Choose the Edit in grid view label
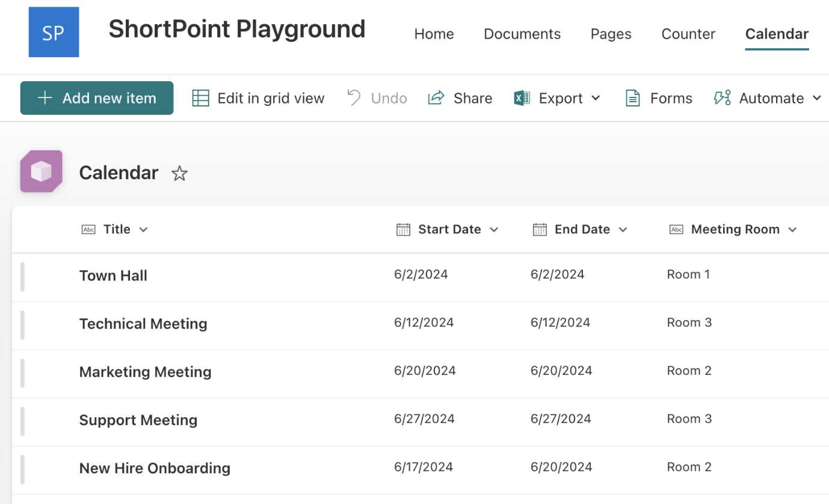Viewport: 829px width, 504px height. pos(271,98)
